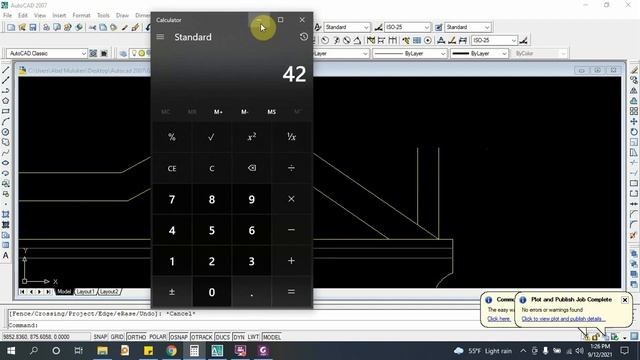Toggle MODEL space button in status bar
The image size is (640, 360).
point(271,337)
